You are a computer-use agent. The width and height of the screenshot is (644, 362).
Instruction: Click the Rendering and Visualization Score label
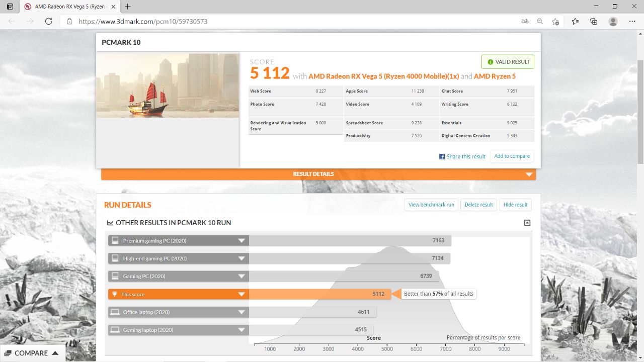[x=278, y=126]
